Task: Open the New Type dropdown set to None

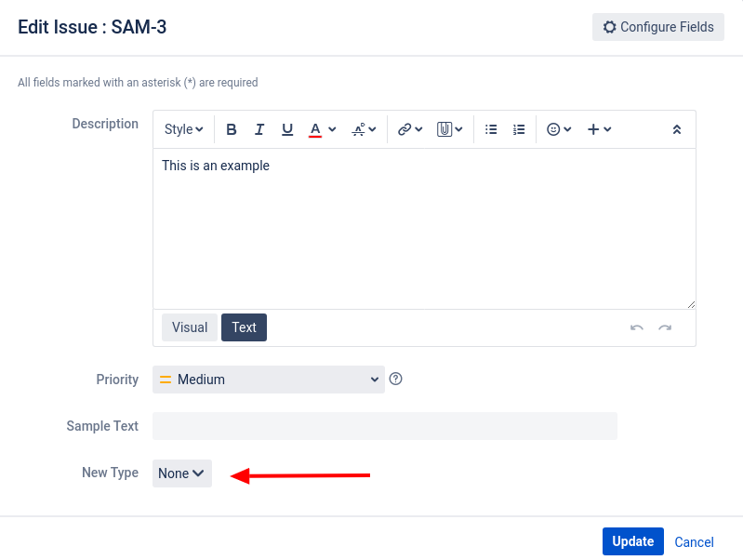Action: point(182,473)
